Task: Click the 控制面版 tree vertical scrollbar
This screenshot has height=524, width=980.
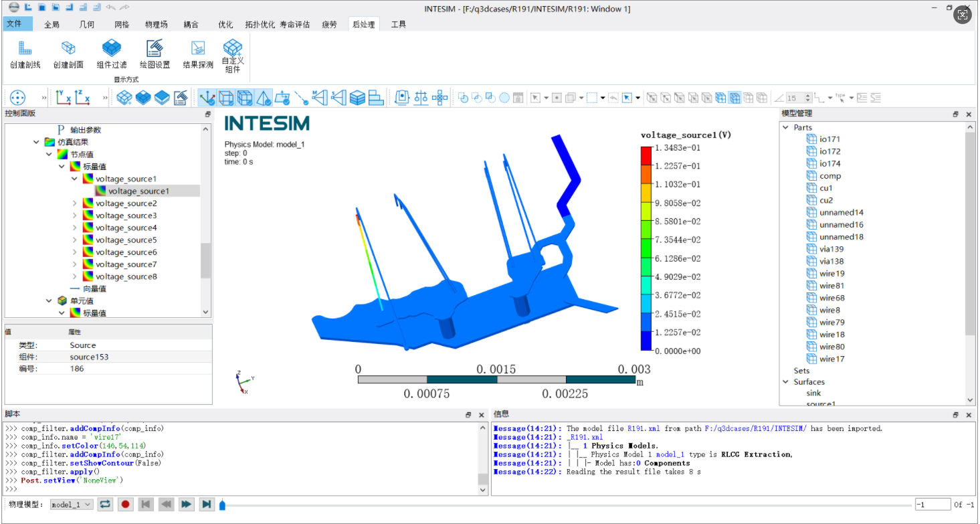Action: (205, 261)
